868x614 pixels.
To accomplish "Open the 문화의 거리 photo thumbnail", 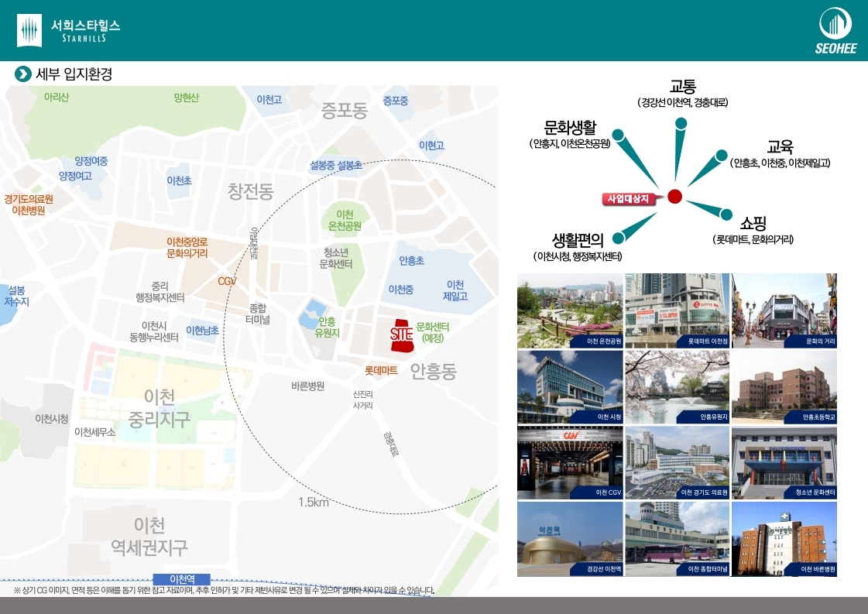I will coord(784,310).
